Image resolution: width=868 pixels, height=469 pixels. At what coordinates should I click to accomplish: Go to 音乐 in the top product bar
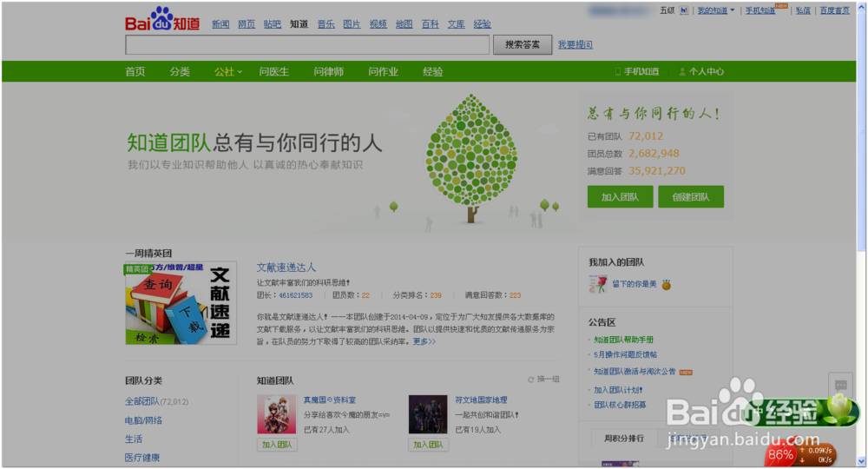tap(325, 23)
